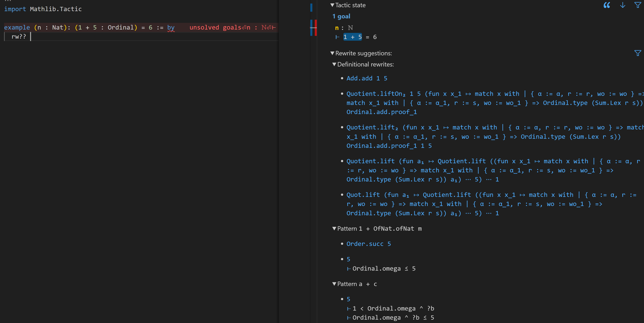Click the ℕ type of hypothesis n
This screenshot has height=323, width=644.
(x=350, y=28)
